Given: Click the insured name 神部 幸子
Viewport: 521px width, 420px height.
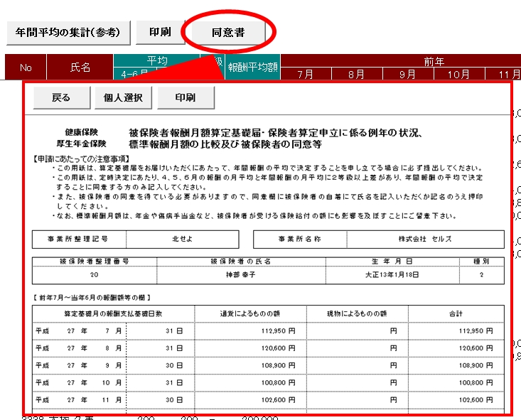Looking at the screenshot, I should pyautogui.click(x=241, y=275).
